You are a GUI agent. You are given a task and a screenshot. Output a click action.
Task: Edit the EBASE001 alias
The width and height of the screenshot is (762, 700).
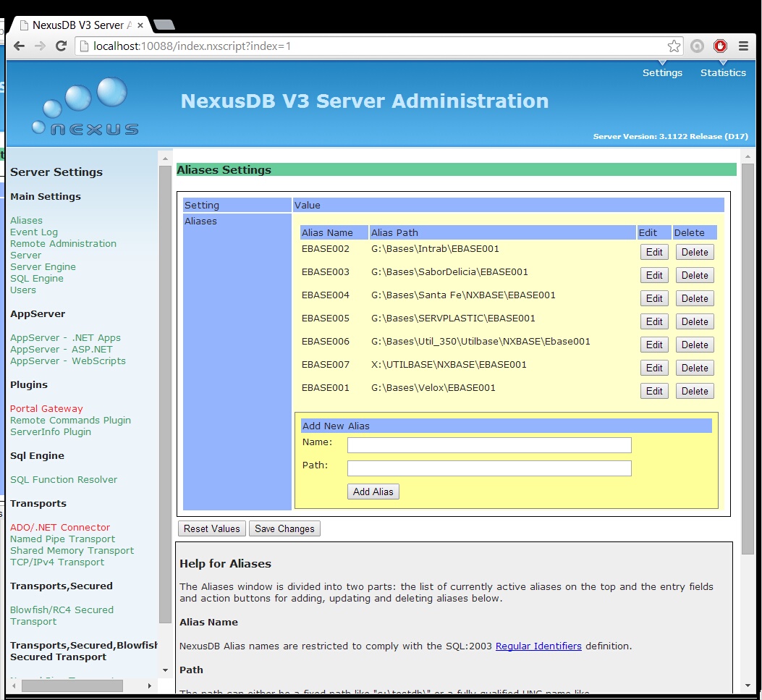(654, 392)
